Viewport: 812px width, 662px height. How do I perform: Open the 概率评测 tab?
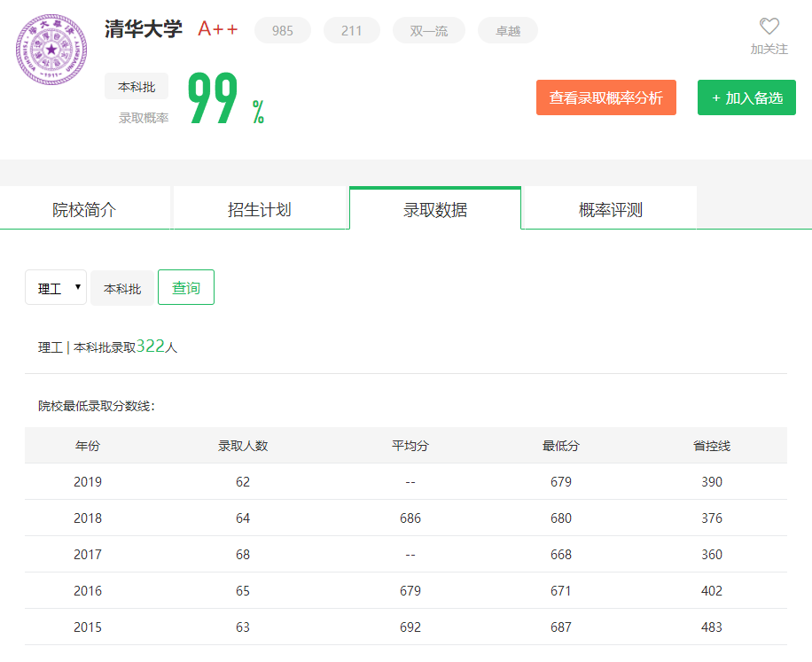(x=611, y=208)
